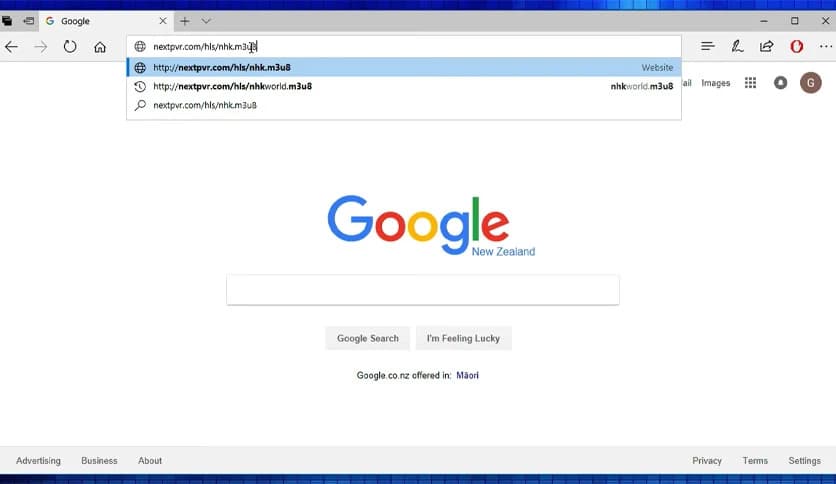Click the Share icon in toolbar

tap(767, 46)
